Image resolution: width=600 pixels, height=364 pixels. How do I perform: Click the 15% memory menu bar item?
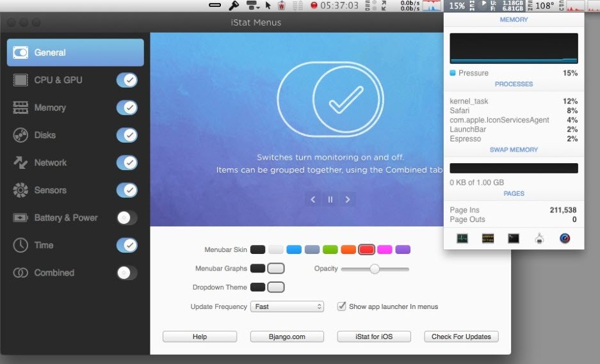coord(457,6)
